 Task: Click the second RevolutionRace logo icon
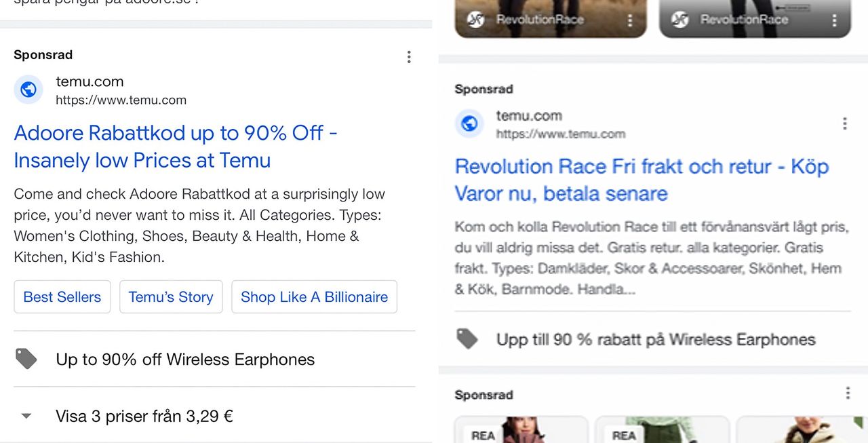tap(680, 20)
